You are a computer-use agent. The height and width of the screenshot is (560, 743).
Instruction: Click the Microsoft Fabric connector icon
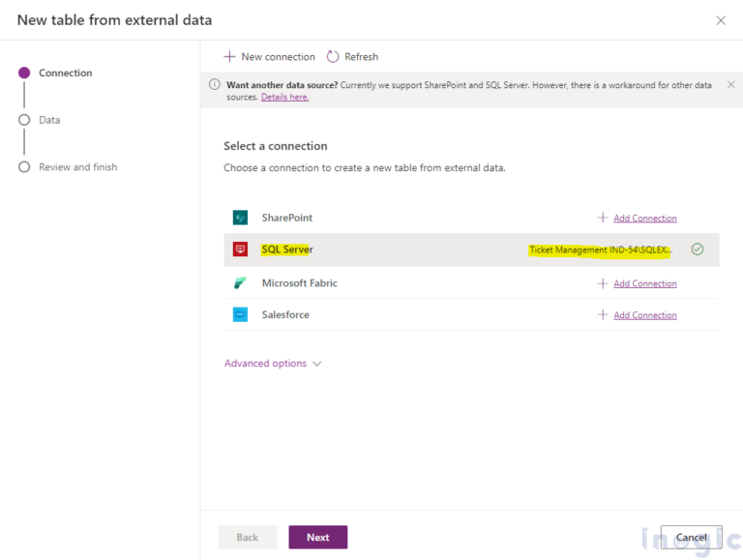240,282
